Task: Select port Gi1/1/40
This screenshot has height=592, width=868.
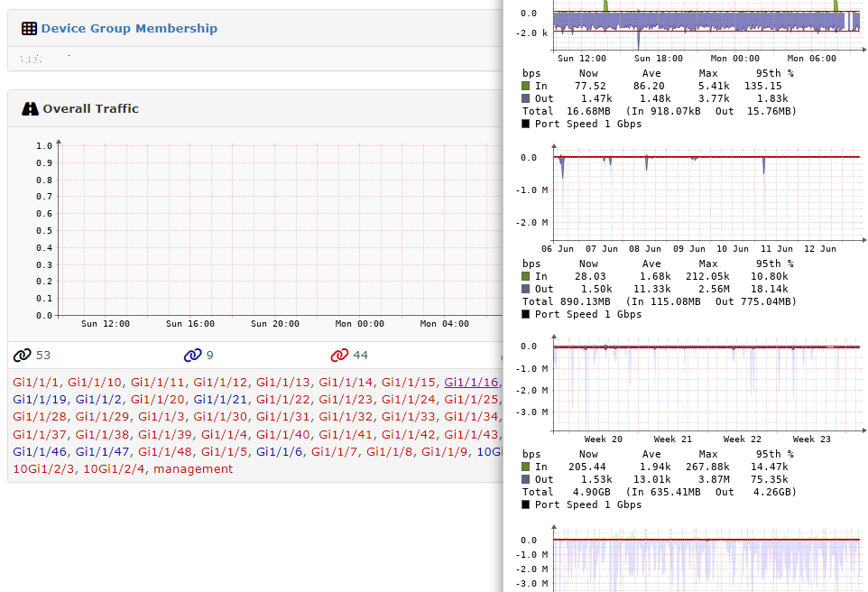Action: [283, 435]
